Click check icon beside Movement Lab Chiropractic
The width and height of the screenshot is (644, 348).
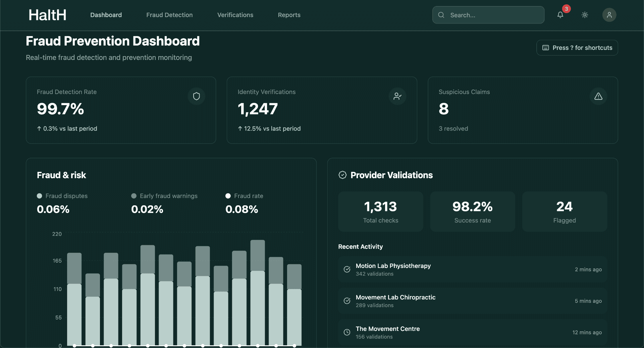347,301
